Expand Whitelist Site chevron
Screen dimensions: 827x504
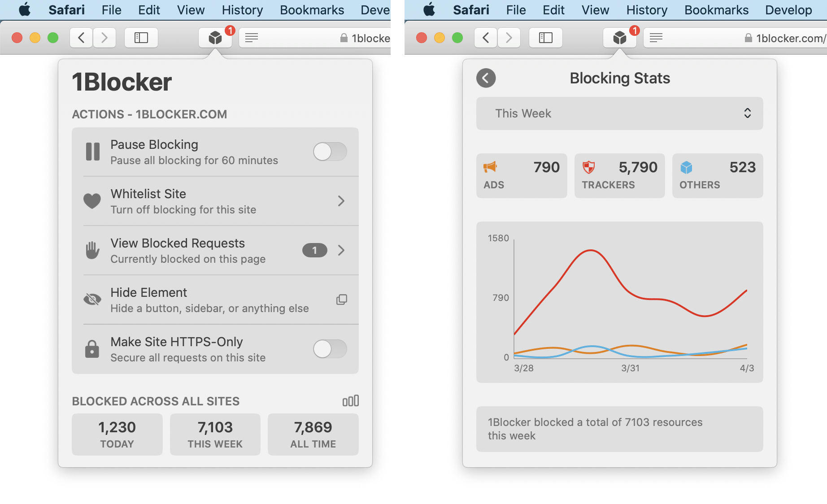[341, 201]
